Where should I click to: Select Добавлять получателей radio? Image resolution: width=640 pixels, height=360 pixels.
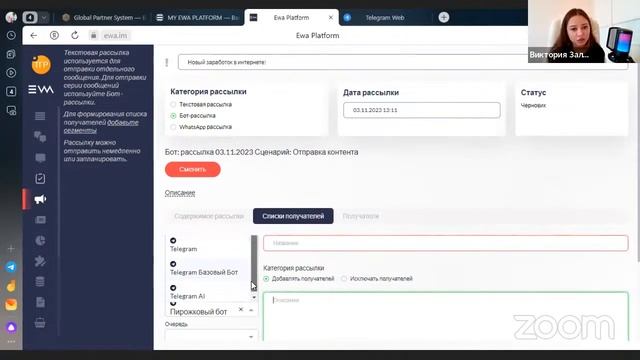point(267,279)
